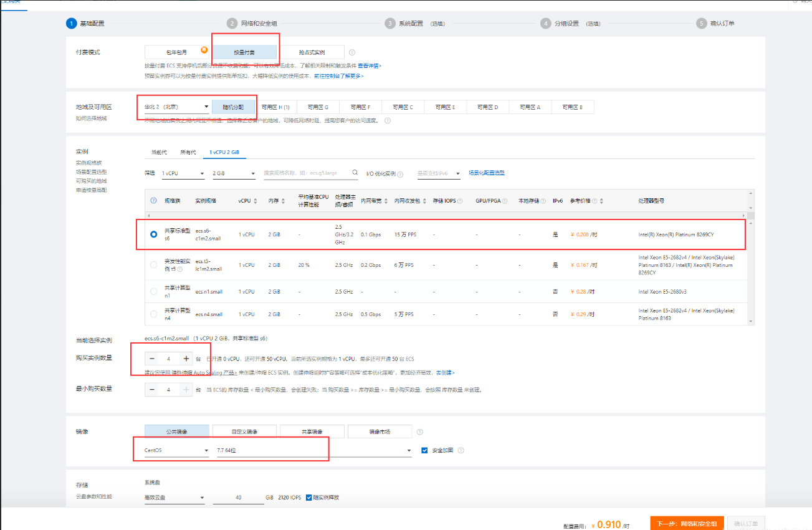Select 随机分配 availability zone
812x530 pixels.
click(234, 107)
